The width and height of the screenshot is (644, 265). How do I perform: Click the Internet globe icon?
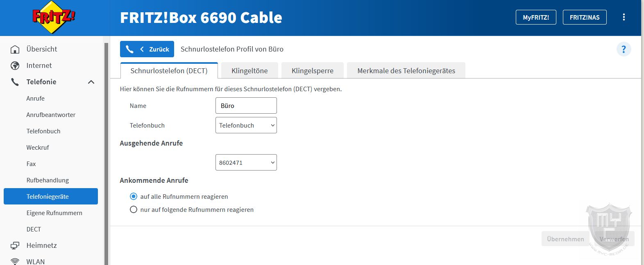15,65
